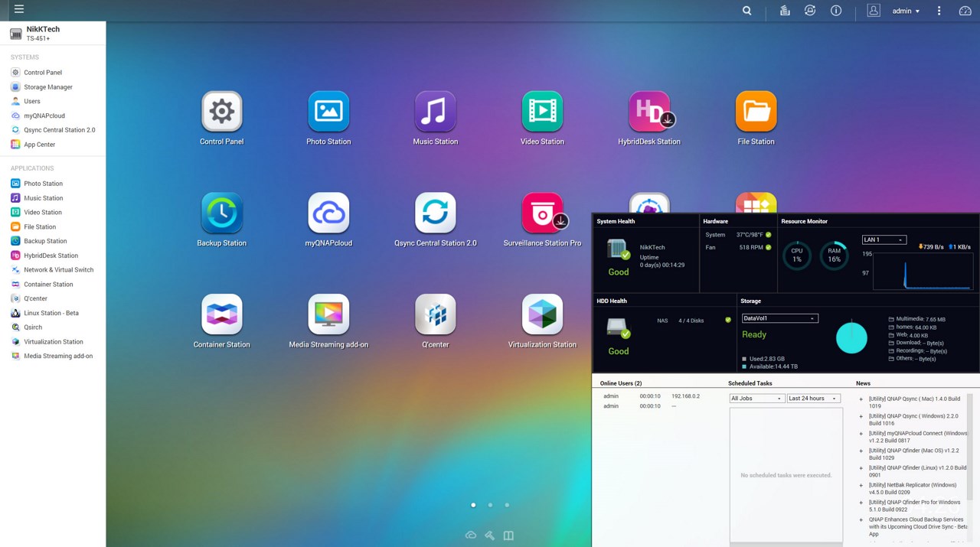The width and height of the screenshot is (980, 547).
Task: Open the Last 24 hours dropdown
Action: coord(813,399)
